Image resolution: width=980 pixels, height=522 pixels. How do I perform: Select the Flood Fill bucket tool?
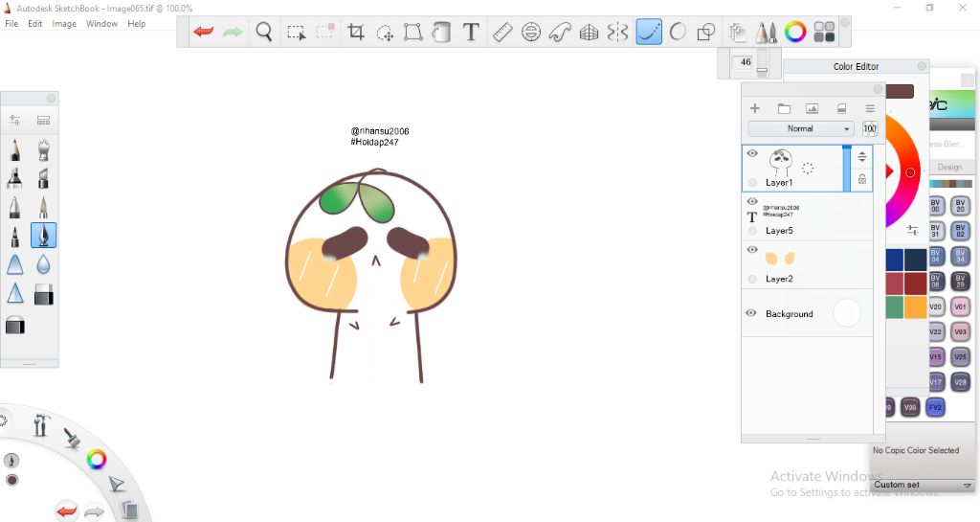441,32
